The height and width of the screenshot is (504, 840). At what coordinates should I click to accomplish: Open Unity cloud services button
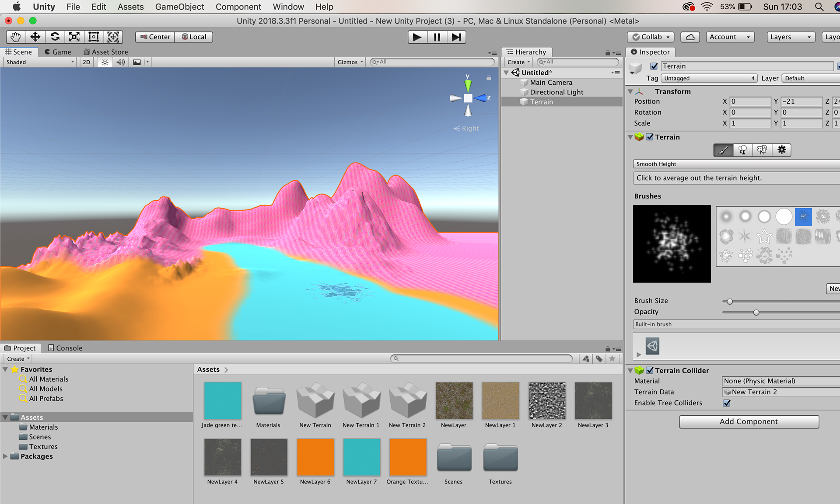coord(690,37)
